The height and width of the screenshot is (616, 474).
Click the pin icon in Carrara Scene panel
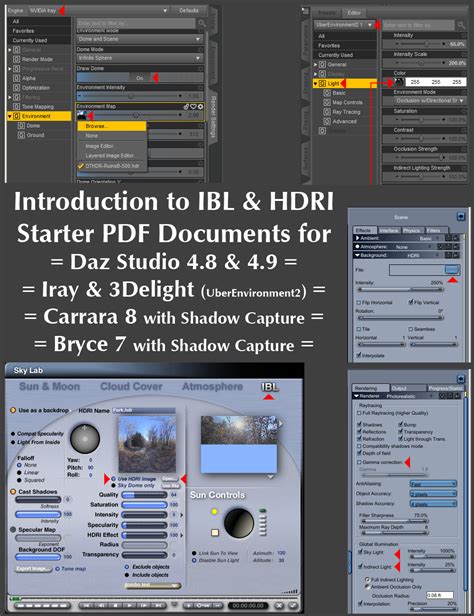(x=461, y=216)
